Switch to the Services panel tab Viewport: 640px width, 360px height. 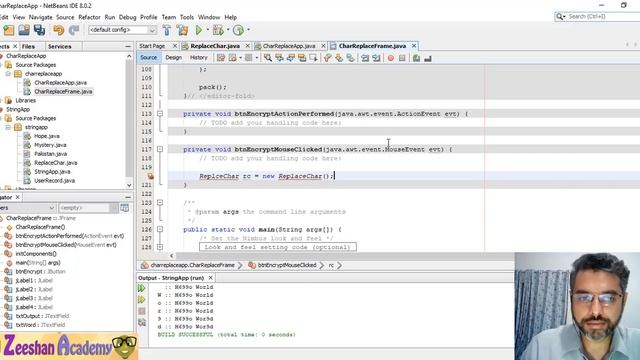pyautogui.click(x=60, y=47)
